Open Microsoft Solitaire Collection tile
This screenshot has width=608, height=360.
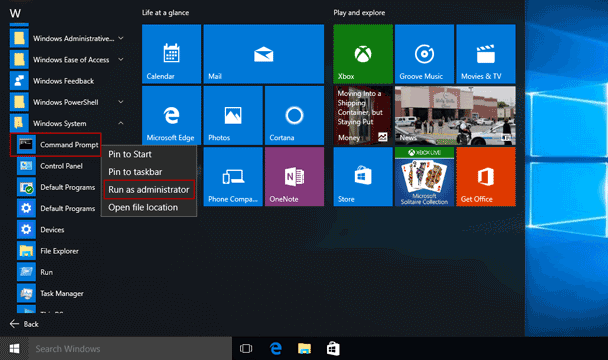(x=424, y=177)
